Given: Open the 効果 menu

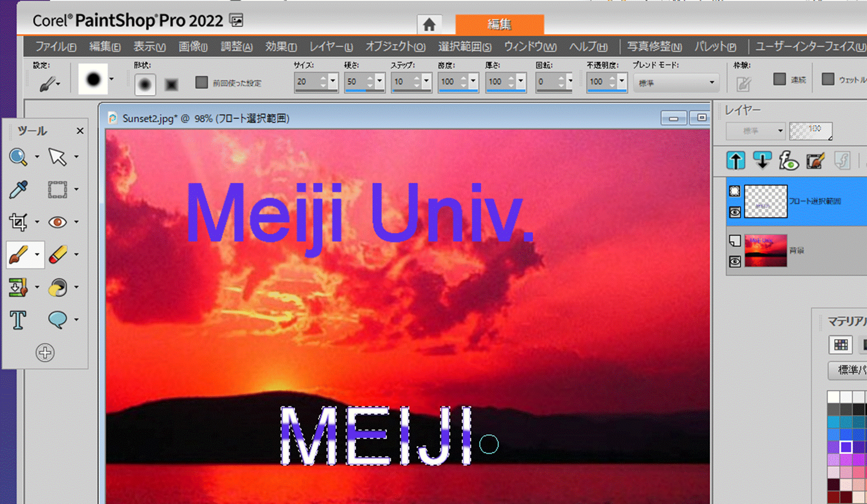Looking at the screenshot, I should 281,47.
